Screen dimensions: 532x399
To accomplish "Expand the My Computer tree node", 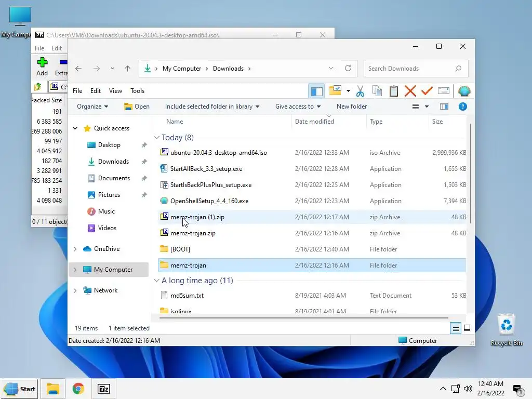I will pyautogui.click(x=75, y=270).
